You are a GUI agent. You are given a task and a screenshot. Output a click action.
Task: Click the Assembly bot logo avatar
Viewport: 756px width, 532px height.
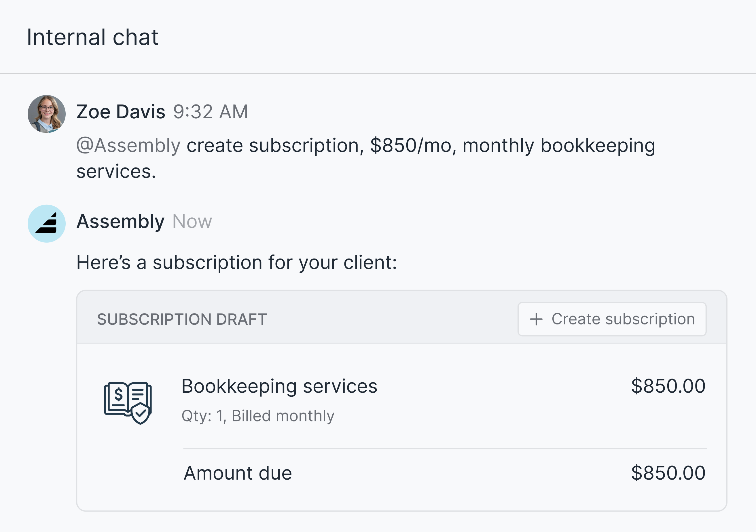pyautogui.click(x=46, y=223)
